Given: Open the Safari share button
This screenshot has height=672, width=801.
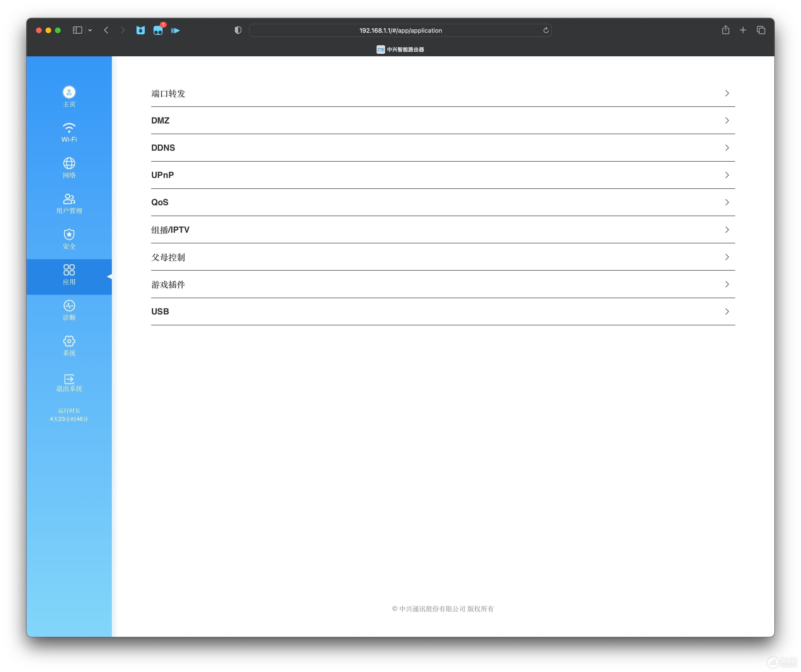Looking at the screenshot, I should click(725, 30).
